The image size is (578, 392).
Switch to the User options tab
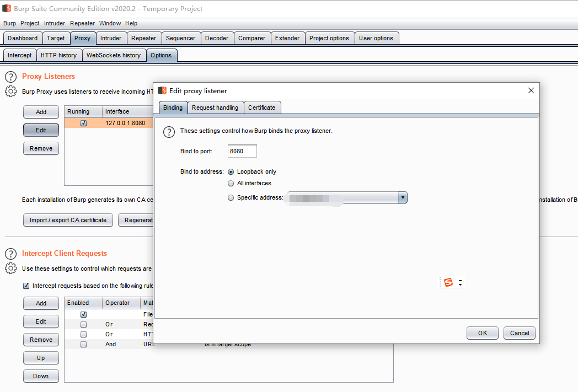click(376, 38)
